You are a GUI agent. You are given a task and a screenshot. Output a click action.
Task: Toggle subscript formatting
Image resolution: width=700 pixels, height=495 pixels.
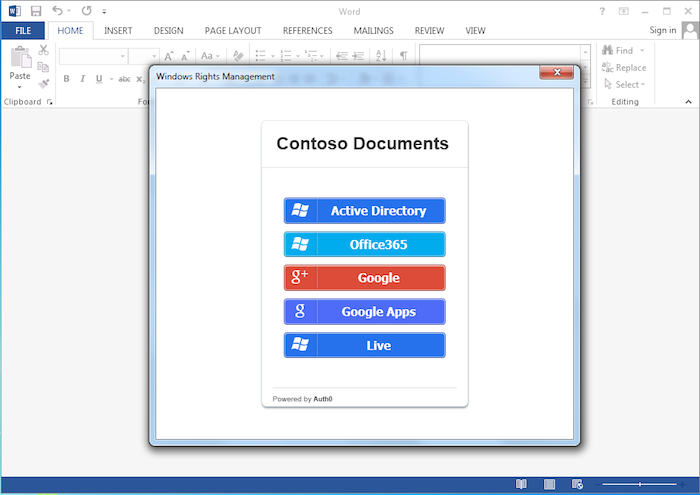point(141,79)
